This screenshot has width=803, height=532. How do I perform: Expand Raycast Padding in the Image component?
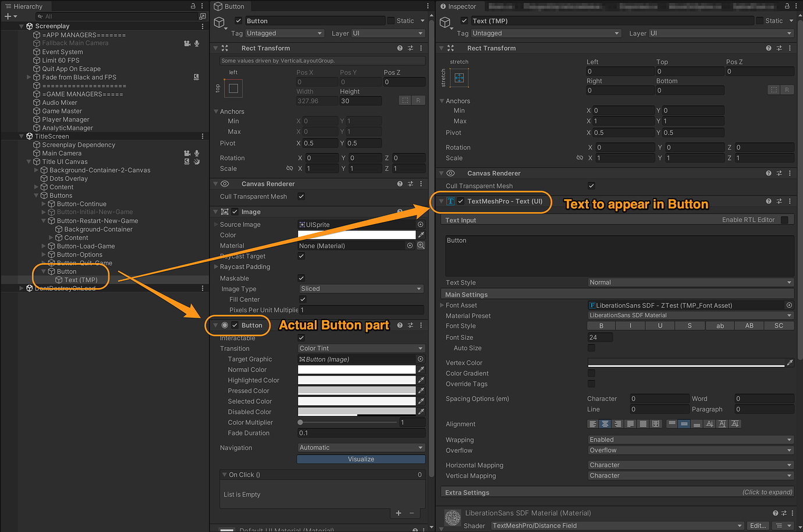216,267
